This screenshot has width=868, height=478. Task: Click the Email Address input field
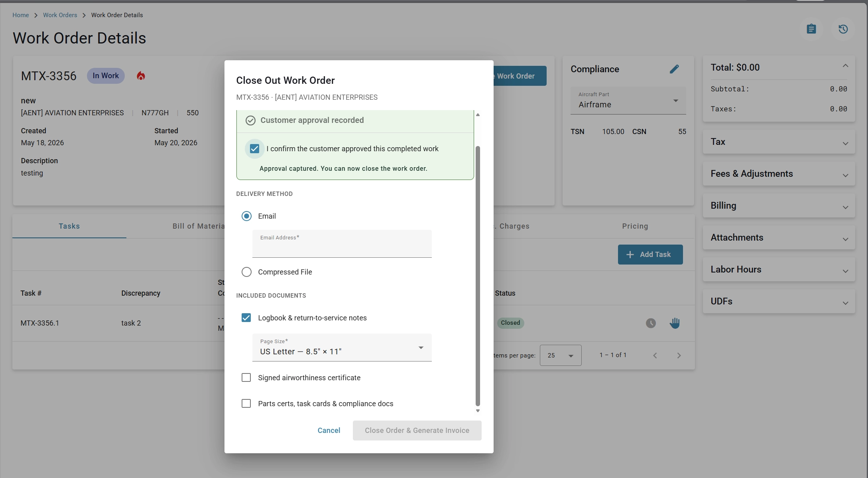[x=342, y=244]
